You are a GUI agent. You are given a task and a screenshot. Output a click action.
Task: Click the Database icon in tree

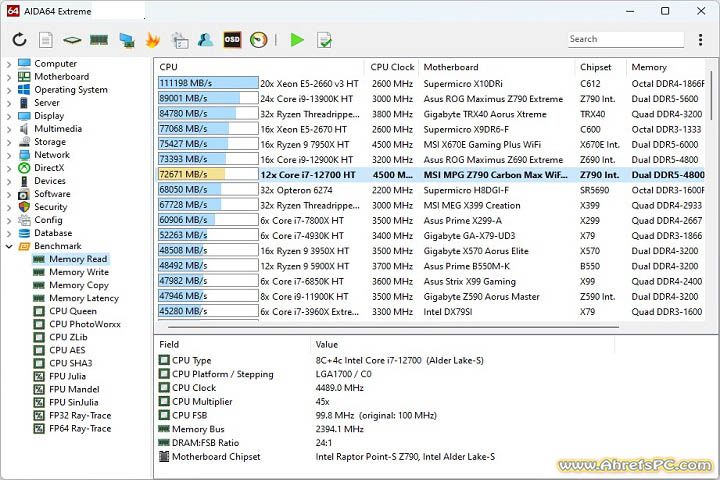tap(24, 233)
